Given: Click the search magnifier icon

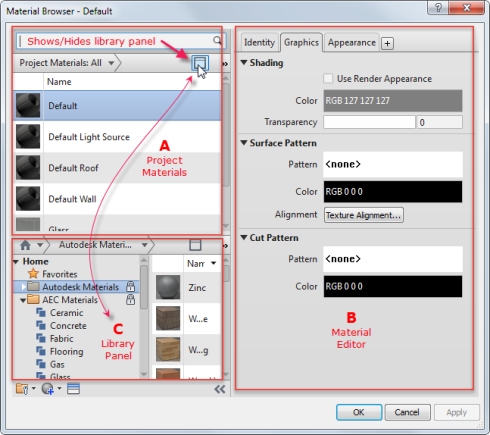Looking at the screenshot, I should click(x=217, y=40).
